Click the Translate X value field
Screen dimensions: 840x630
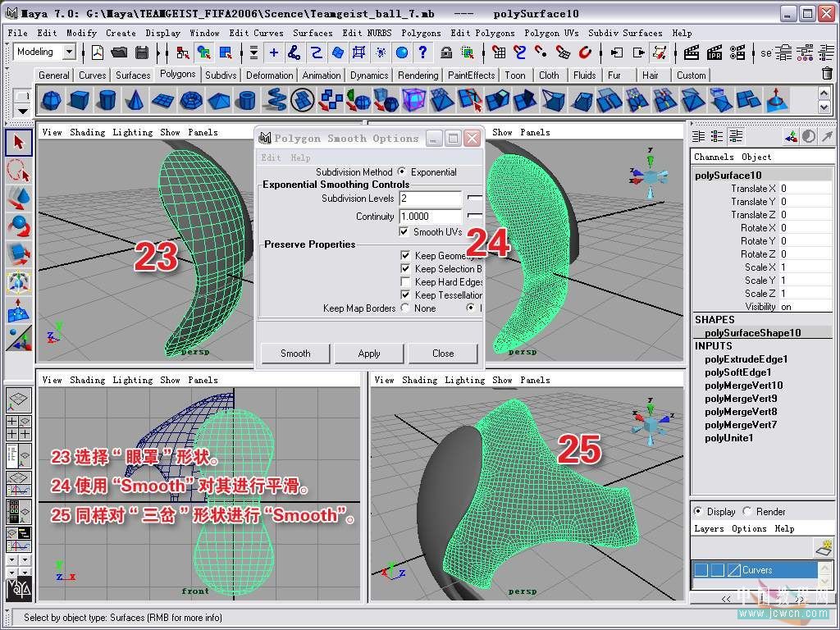pos(805,189)
